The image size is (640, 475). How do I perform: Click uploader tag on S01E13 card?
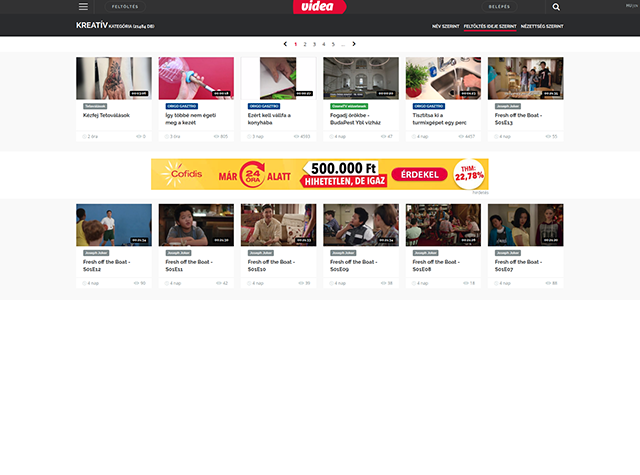(508, 106)
